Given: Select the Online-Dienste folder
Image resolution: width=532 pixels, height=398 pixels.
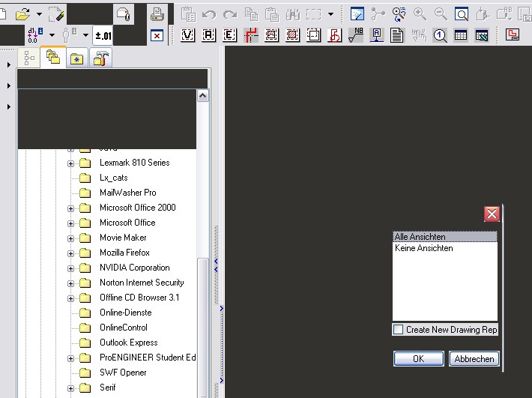Looking at the screenshot, I should pyautogui.click(x=126, y=312).
